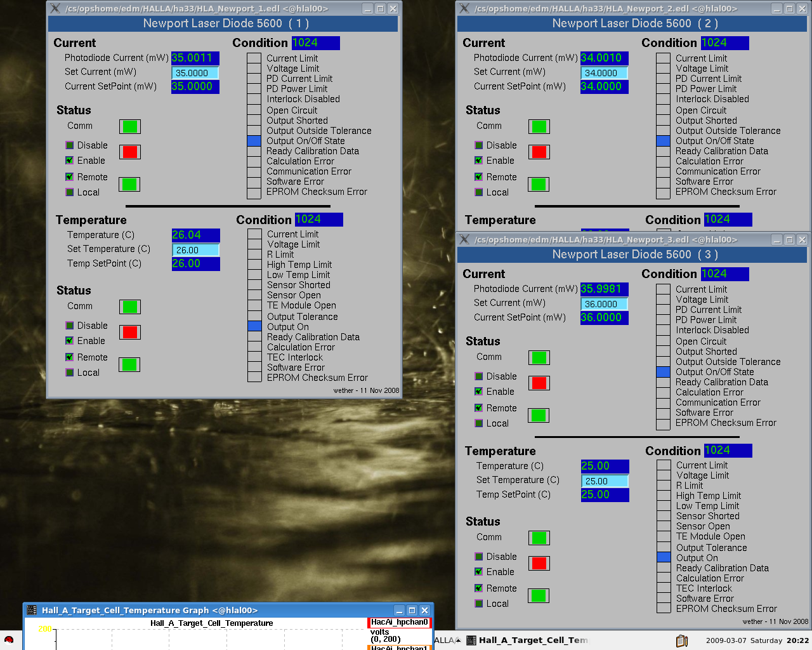Click window 3 Temperature green Remote indicator
Viewport: 812px width, 650px height.
point(539,595)
